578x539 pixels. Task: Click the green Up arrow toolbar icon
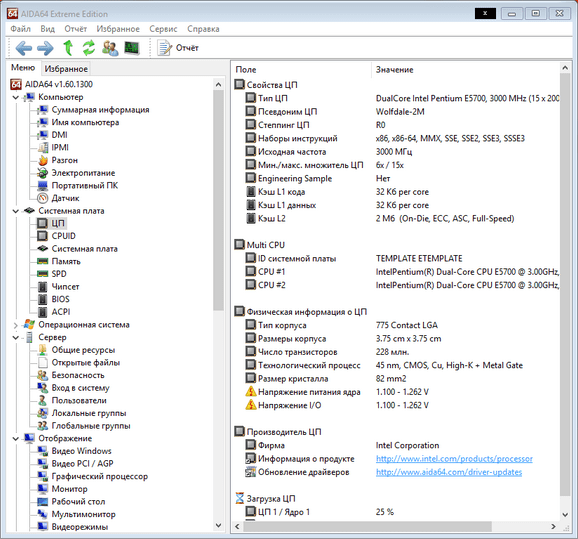point(68,48)
